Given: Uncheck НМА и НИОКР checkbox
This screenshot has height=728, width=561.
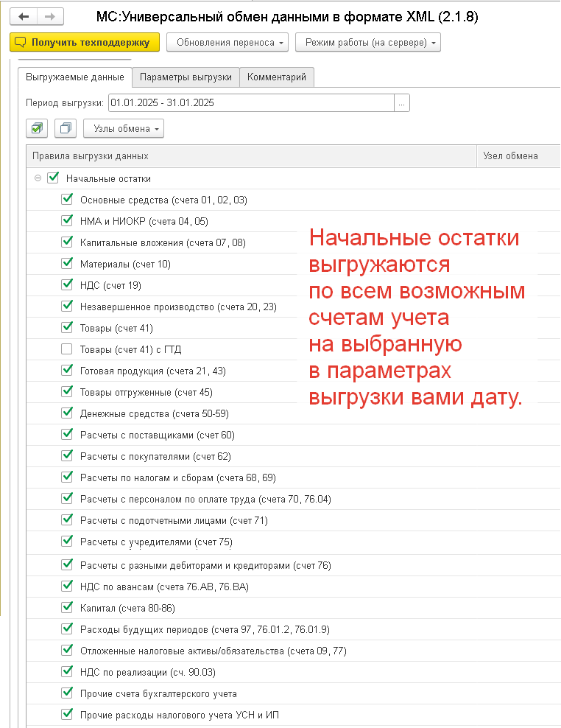Looking at the screenshot, I should pyautogui.click(x=67, y=220).
